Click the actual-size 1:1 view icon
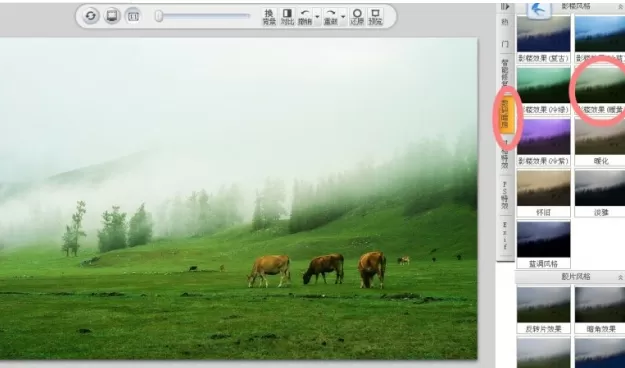 [x=133, y=16]
